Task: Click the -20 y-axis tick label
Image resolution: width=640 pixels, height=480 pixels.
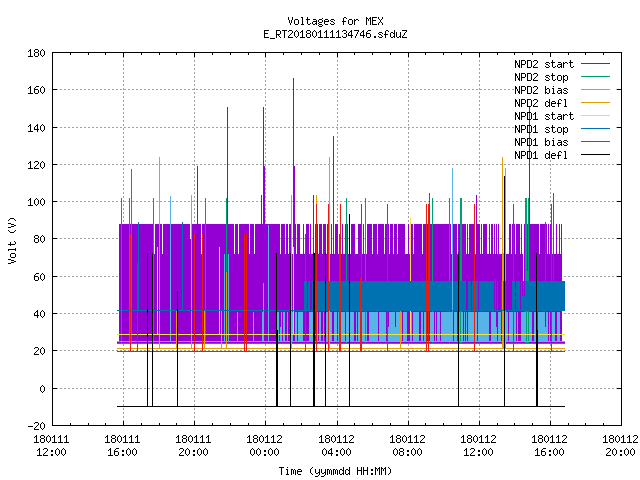Action: 36,426
